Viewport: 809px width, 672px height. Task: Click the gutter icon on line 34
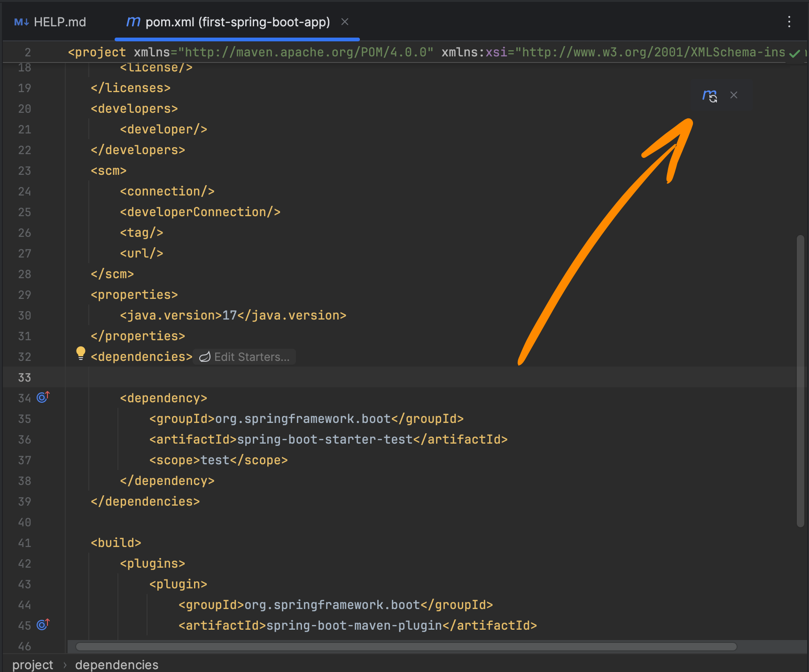(43, 398)
